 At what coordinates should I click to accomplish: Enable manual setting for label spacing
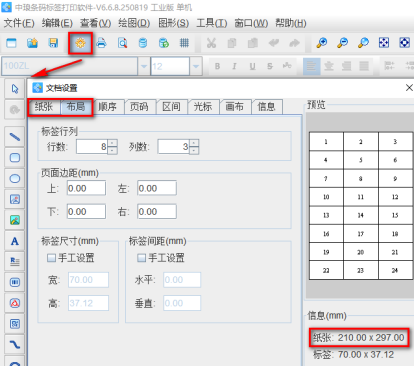tap(142, 258)
